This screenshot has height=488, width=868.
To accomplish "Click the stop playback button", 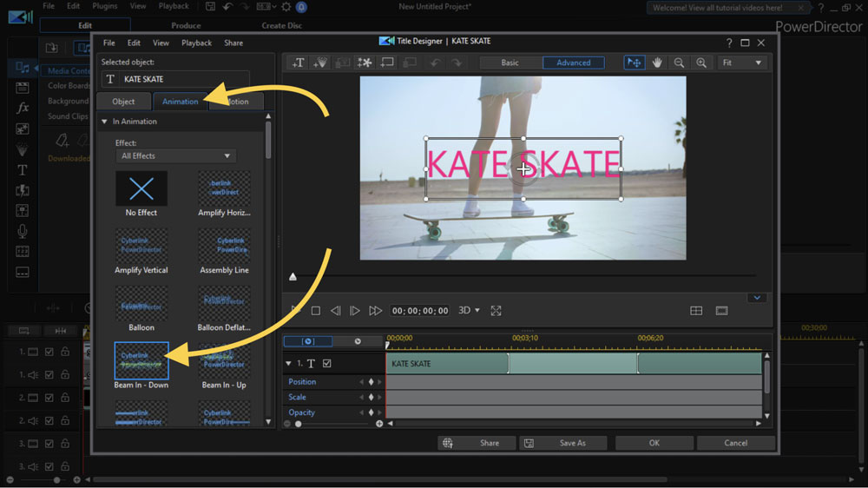I will coord(316,311).
